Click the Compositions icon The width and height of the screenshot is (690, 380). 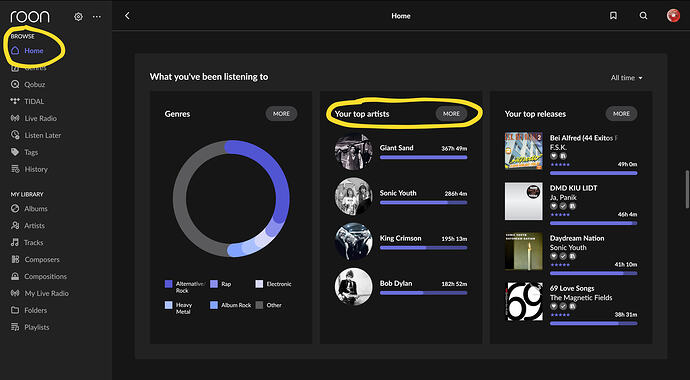[x=15, y=276]
